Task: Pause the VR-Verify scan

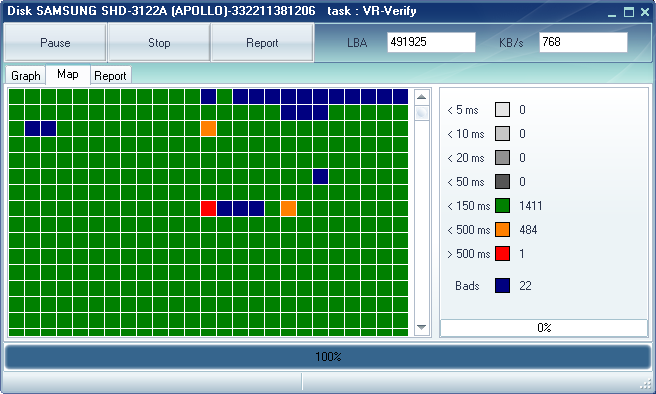Action: (x=55, y=43)
